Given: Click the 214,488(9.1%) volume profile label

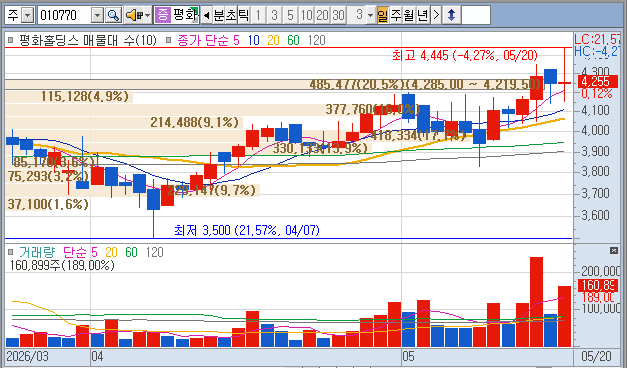Looking at the screenshot, I should tap(194, 122).
